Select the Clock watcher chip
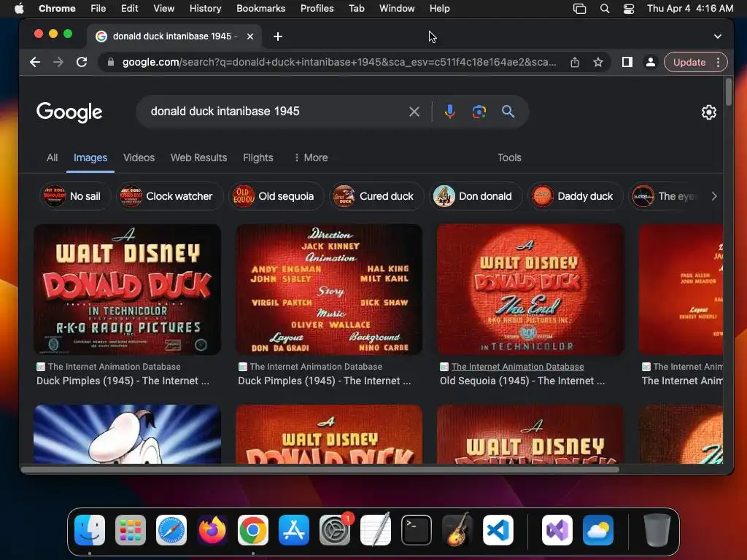747x560 pixels. [x=169, y=196]
